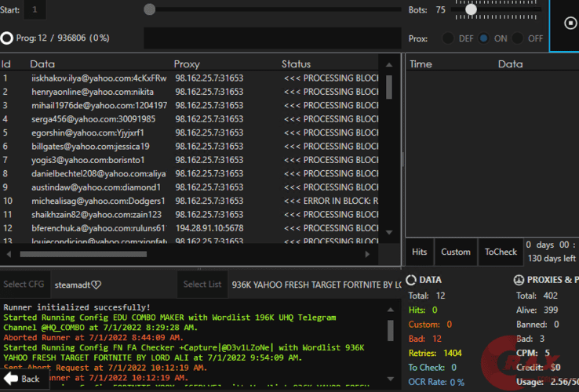Click the PROXIES & P section icon
Screen dimensions: 579x392
pos(519,280)
